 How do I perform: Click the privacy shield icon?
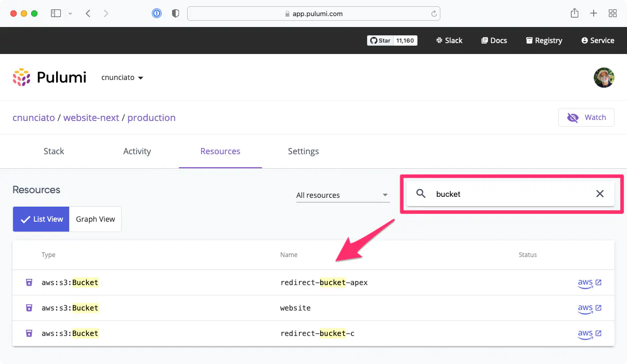click(x=176, y=14)
